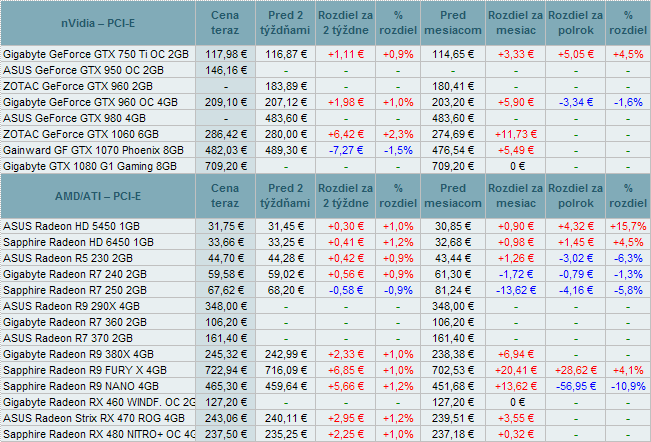The width and height of the screenshot is (651, 442).
Task: Click the +5,05 € half-year difference
Action: 576,54
